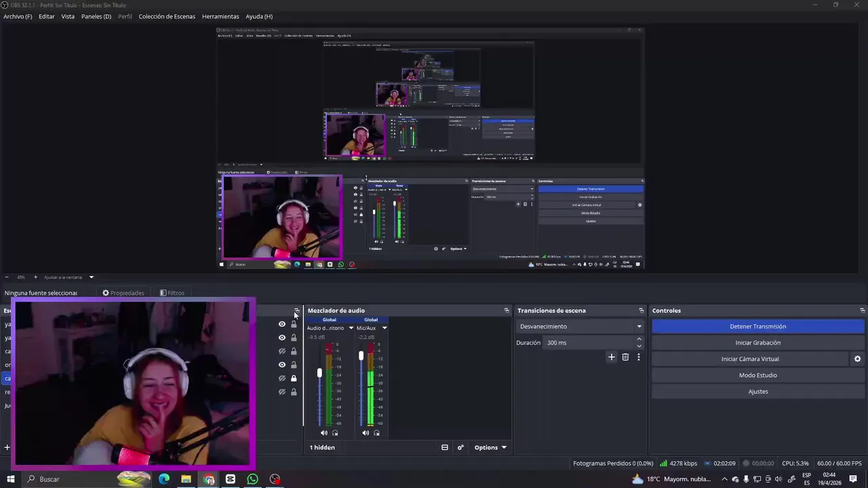Click Mic/Aux volume slider handle
Viewport: 868px width, 488px height.
[x=361, y=356]
